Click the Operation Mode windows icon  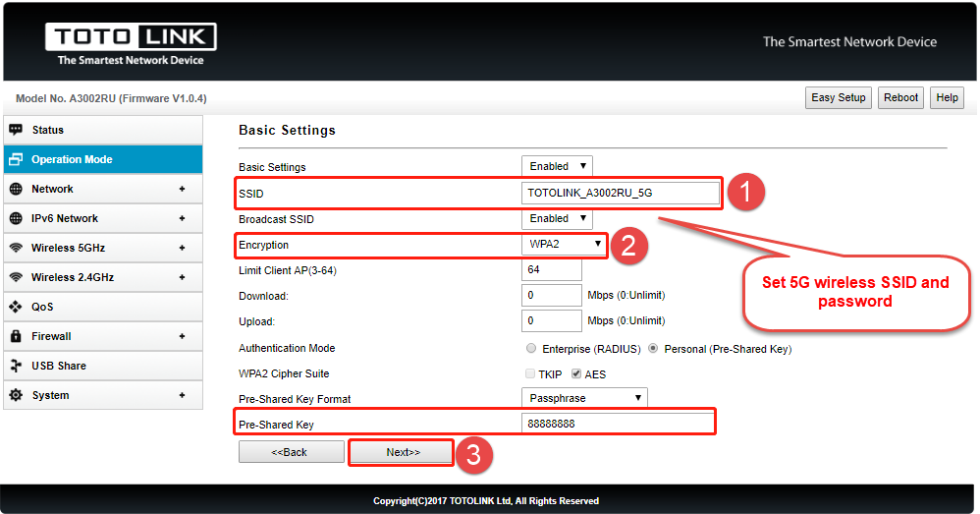click(17, 159)
